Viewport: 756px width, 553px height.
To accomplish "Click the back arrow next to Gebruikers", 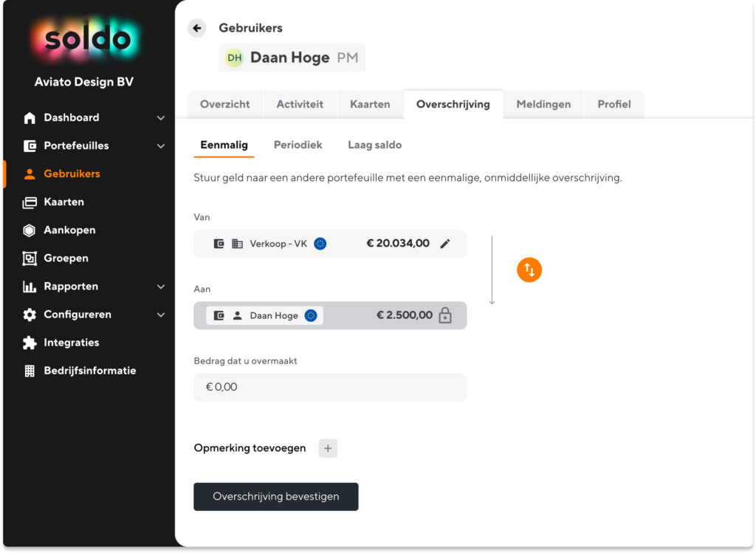I will tap(196, 28).
